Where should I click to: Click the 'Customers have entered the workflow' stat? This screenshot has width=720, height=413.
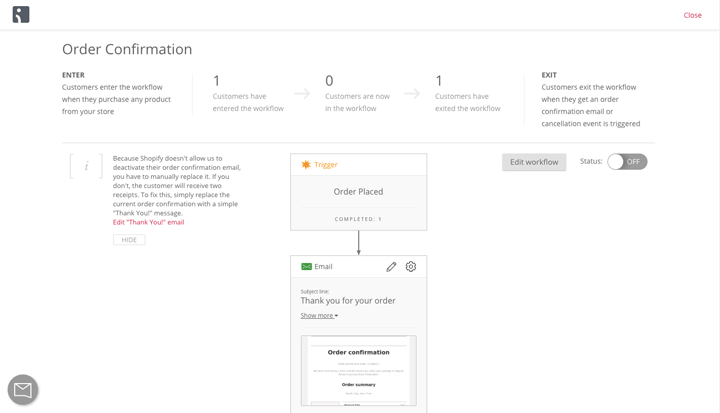point(247,96)
